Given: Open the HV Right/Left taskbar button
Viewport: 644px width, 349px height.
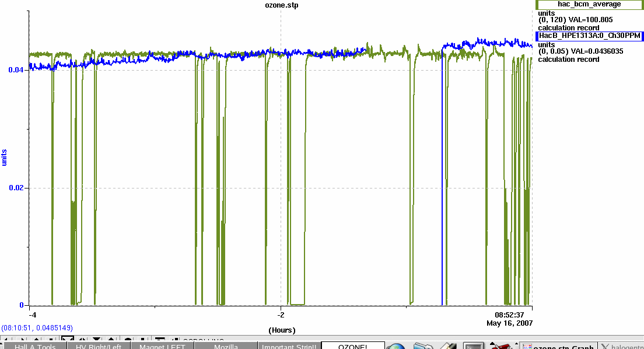Looking at the screenshot, I should 99,345.
